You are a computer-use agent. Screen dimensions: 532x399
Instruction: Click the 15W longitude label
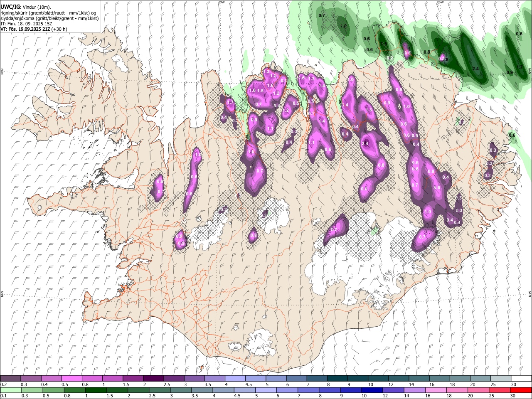[x=440, y=2]
